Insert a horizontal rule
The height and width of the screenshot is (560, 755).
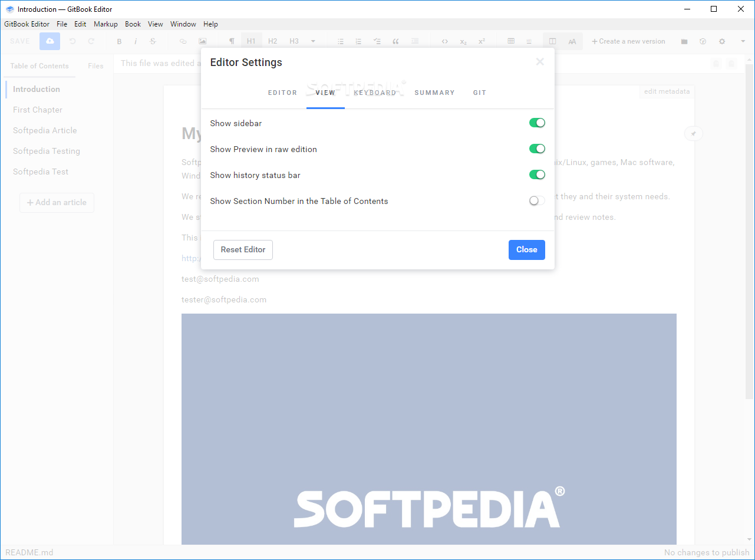pos(529,41)
